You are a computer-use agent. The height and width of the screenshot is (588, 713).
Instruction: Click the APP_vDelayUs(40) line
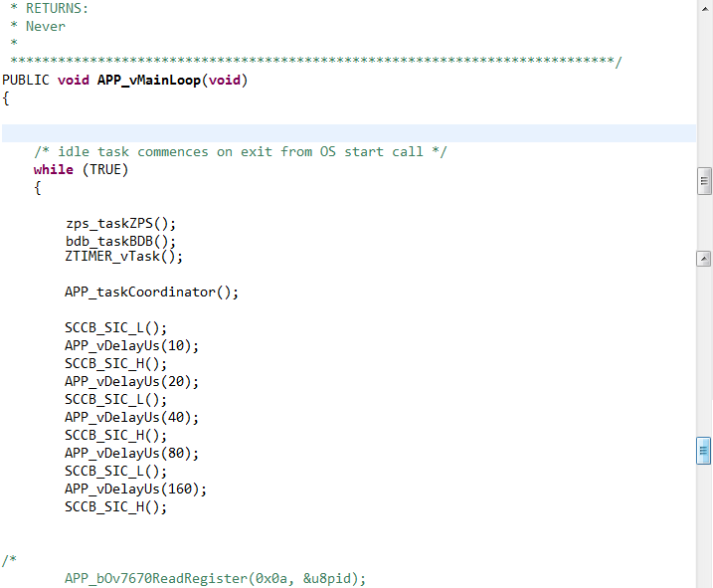coord(131,417)
